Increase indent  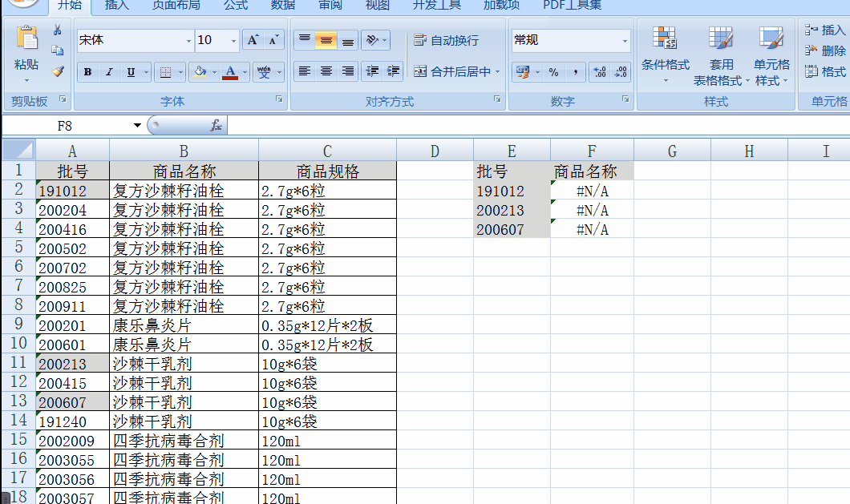393,71
